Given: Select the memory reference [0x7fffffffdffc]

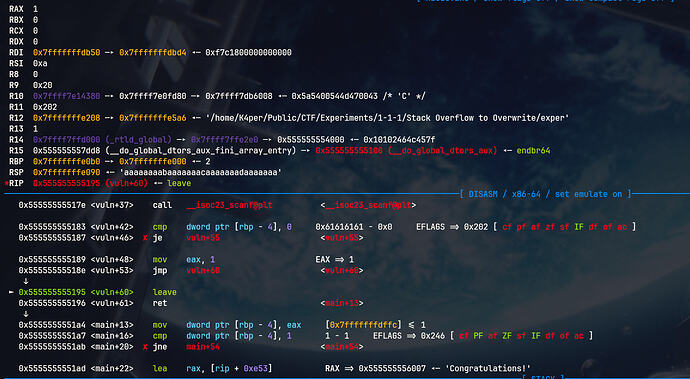Looking at the screenshot, I should pos(363,325).
